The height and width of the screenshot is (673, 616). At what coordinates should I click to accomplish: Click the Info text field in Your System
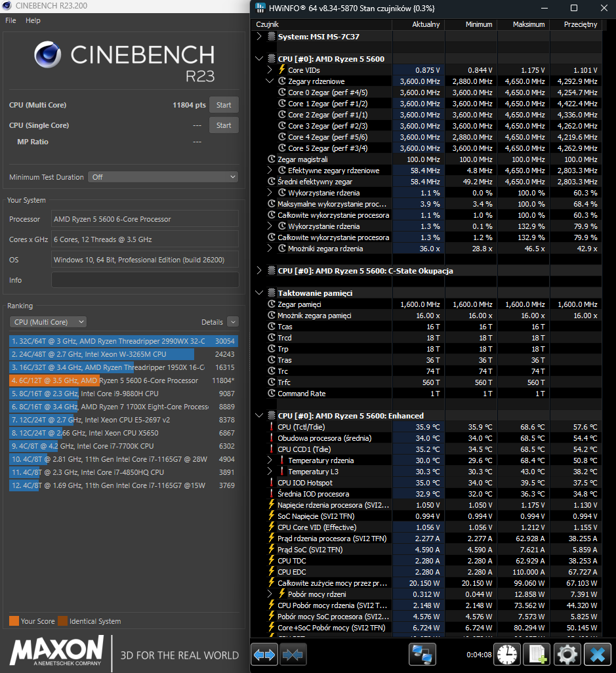click(145, 280)
